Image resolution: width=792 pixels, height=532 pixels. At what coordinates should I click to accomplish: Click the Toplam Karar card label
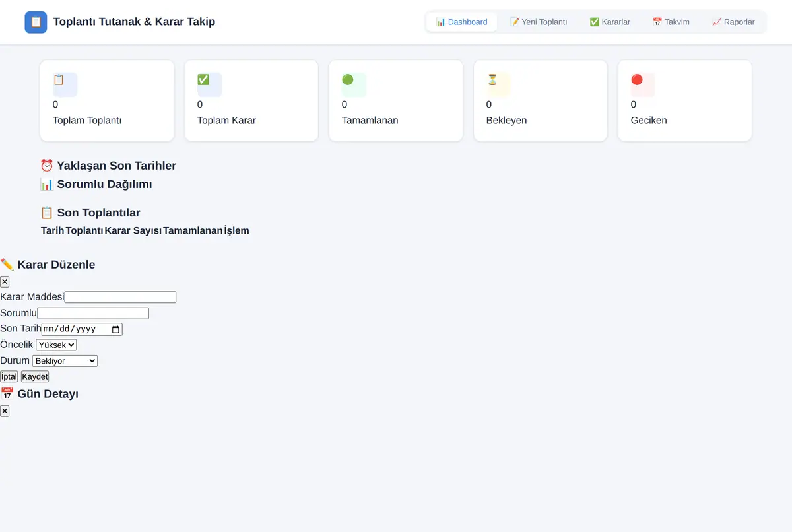point(226,120)
